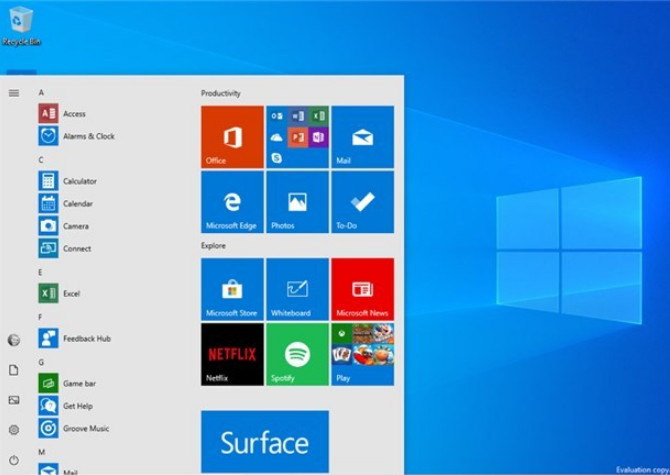Open the Office tile
670x475 pixels.
(x=232, y=137)
